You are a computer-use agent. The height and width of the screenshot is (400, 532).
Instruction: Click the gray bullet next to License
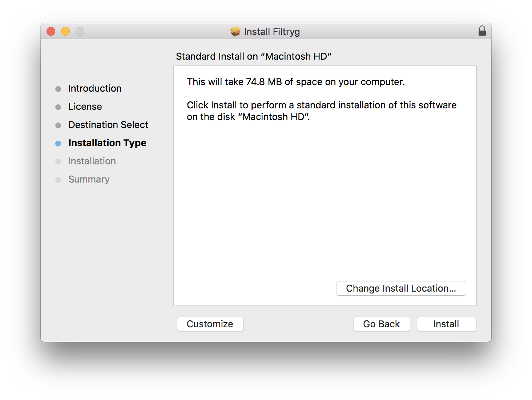pos(58,107)
